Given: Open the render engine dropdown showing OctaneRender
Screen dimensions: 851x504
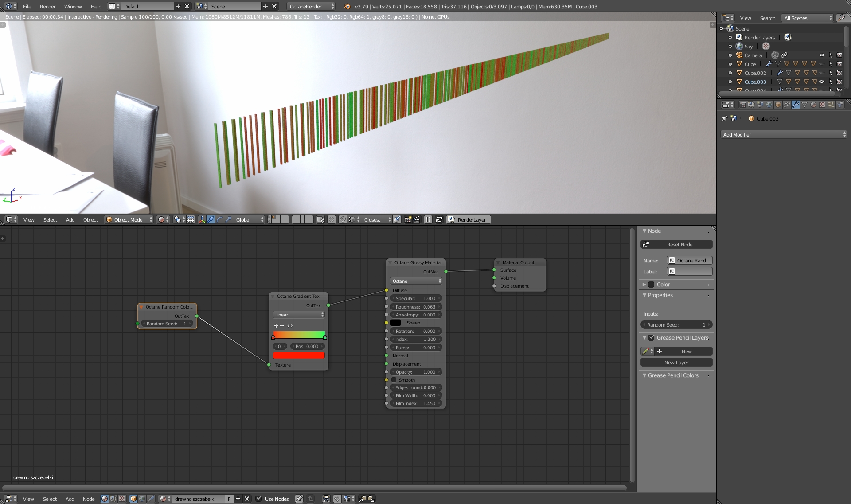Looking at the screenshot, I should pyautogui.click(x=311, y=6).
